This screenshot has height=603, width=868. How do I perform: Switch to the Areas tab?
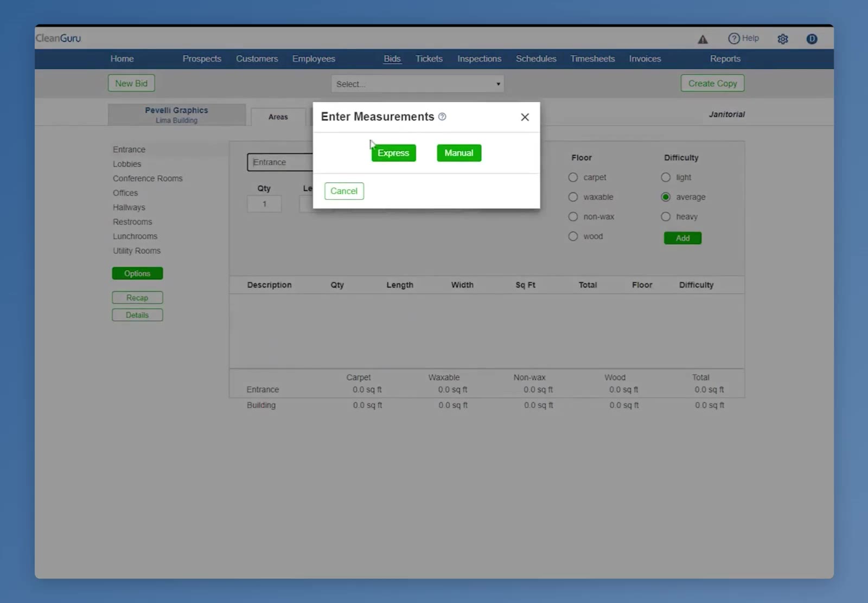click(278, 117)
